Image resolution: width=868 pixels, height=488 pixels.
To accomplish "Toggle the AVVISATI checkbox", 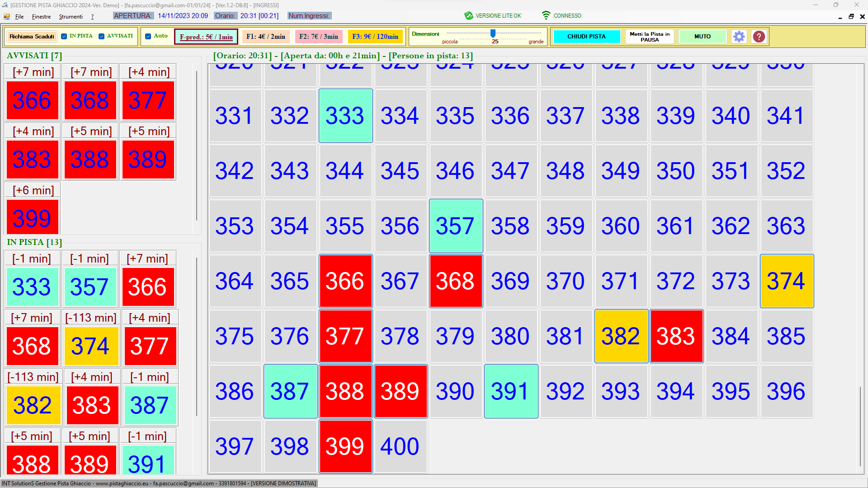I will (x=102, y=36).
